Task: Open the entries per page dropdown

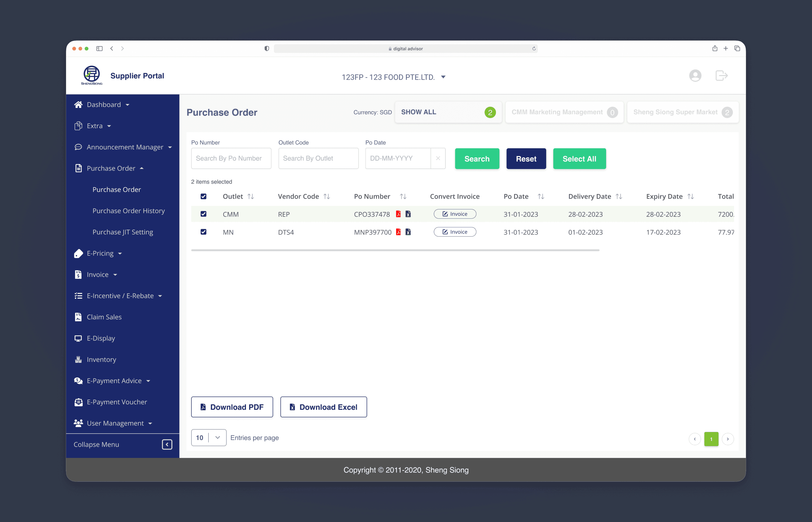Action: (209, 438)
